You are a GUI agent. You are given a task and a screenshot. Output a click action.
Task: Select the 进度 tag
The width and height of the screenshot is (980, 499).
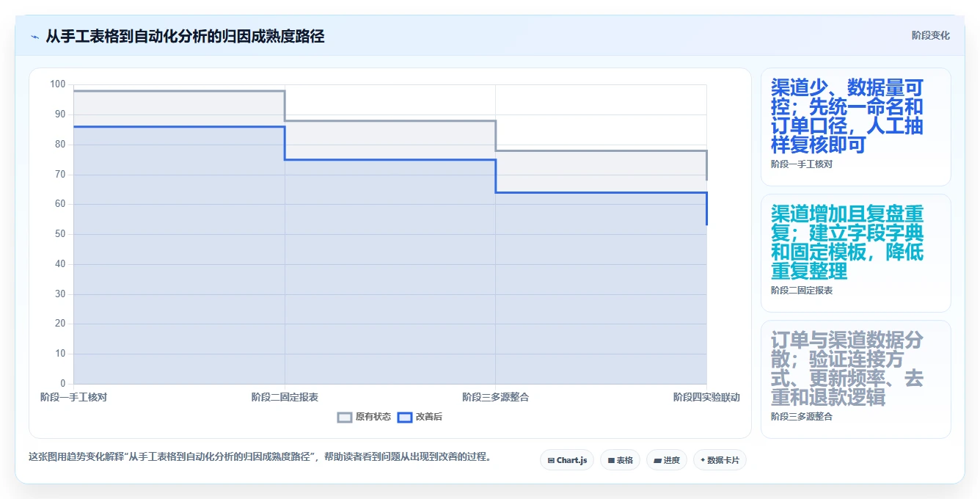click(666, 460)
